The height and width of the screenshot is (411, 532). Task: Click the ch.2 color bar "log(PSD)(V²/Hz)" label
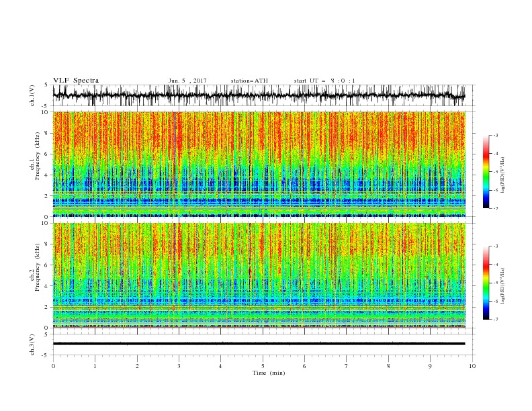point(502,286)
